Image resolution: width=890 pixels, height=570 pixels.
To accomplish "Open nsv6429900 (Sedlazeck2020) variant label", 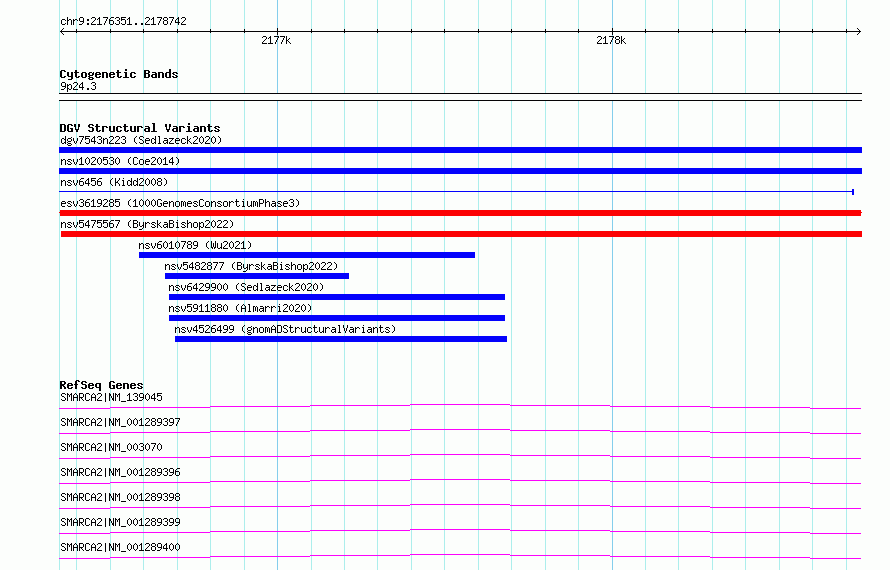I will pos(246,287).
